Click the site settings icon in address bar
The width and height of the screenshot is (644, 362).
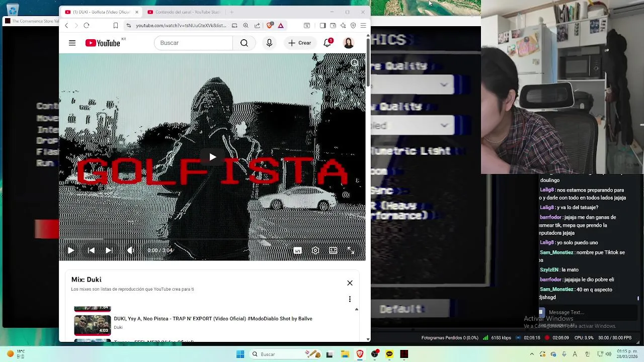point(129,26)
